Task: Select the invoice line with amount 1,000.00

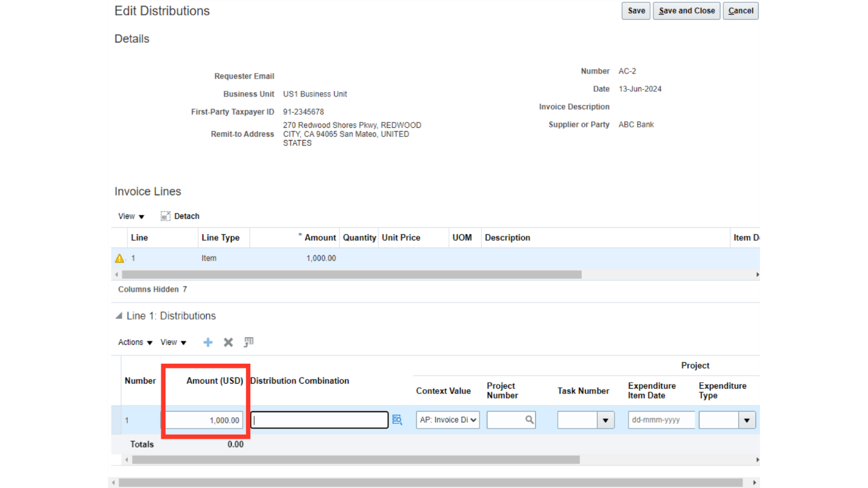Action: click(435, 258)
